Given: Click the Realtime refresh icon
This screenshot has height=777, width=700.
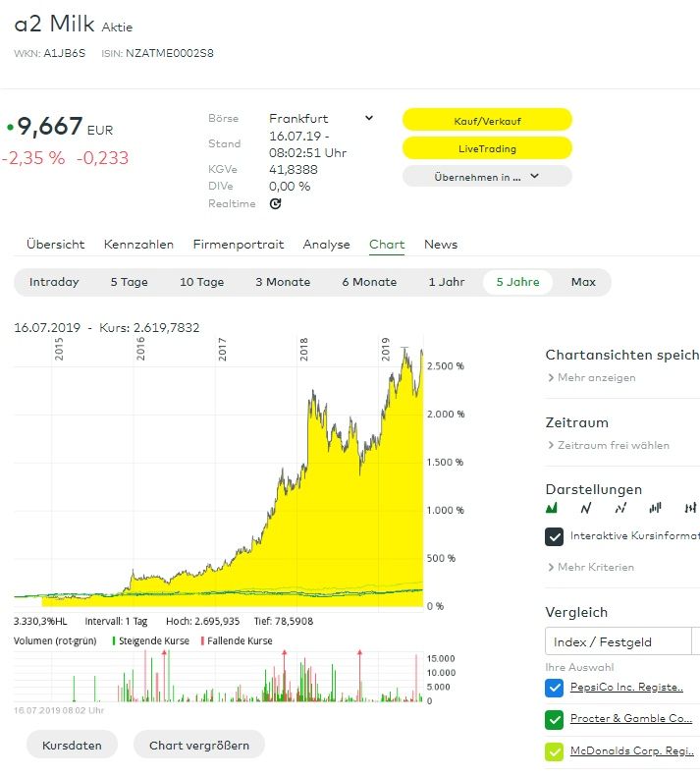Looking at the screenshot, I should coord(276,203).
